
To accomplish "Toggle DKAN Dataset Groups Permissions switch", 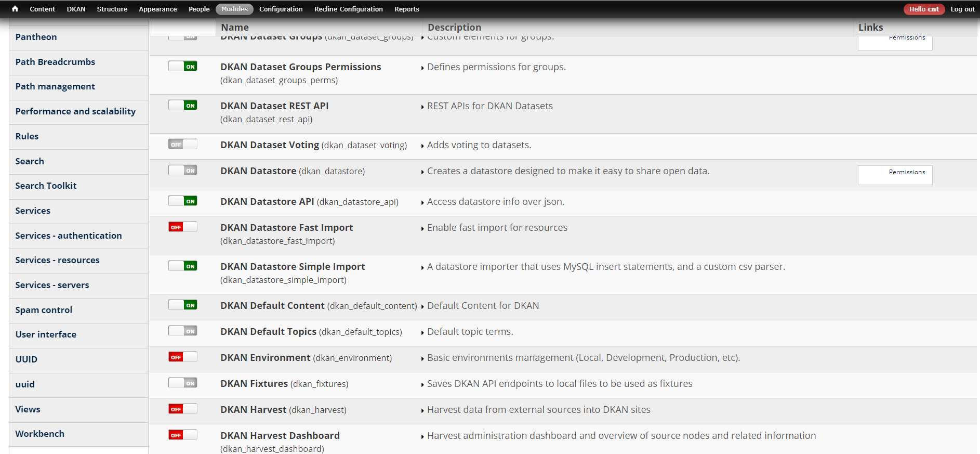I will (x=182, y=66).
